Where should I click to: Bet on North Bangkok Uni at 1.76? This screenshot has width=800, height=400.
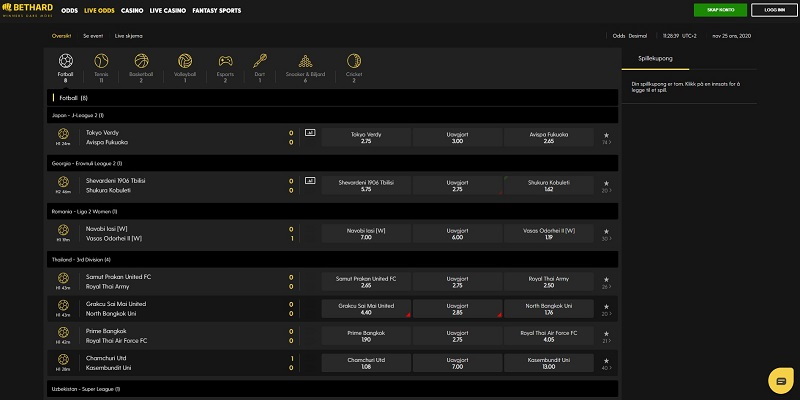tap(548, 309)
